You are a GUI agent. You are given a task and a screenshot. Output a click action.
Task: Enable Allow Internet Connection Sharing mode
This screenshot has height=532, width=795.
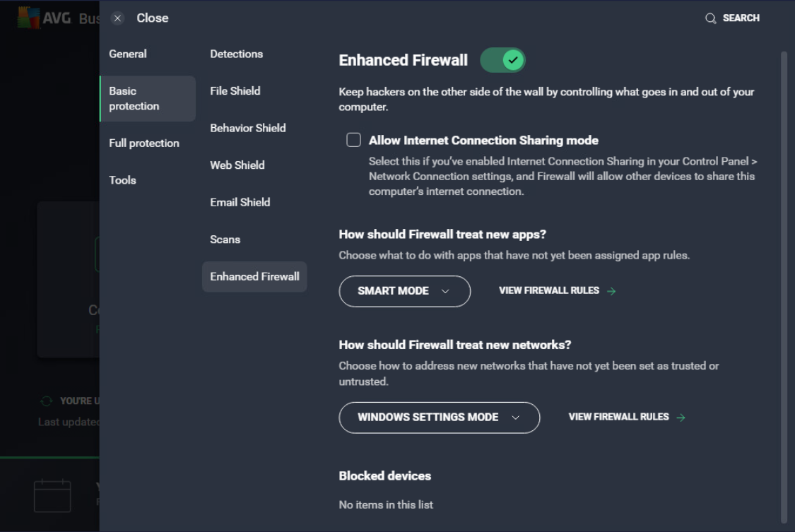(353, 139)
